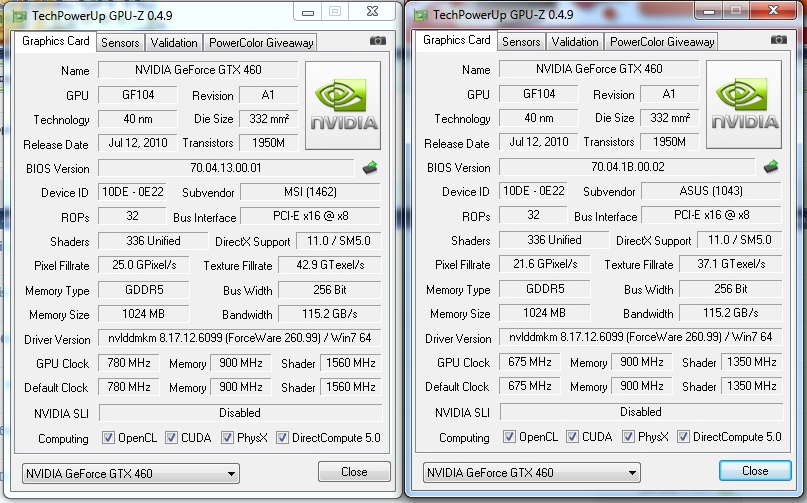Viewport: 807px width, 503px height.
Task: Toggle the DirectCompute 5.0 checkbox in the right window
Action: [683, 437]
